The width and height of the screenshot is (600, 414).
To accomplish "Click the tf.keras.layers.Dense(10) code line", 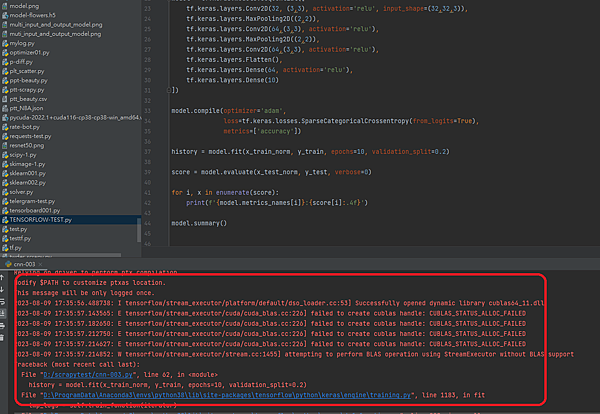I will (x=232, y=80).
